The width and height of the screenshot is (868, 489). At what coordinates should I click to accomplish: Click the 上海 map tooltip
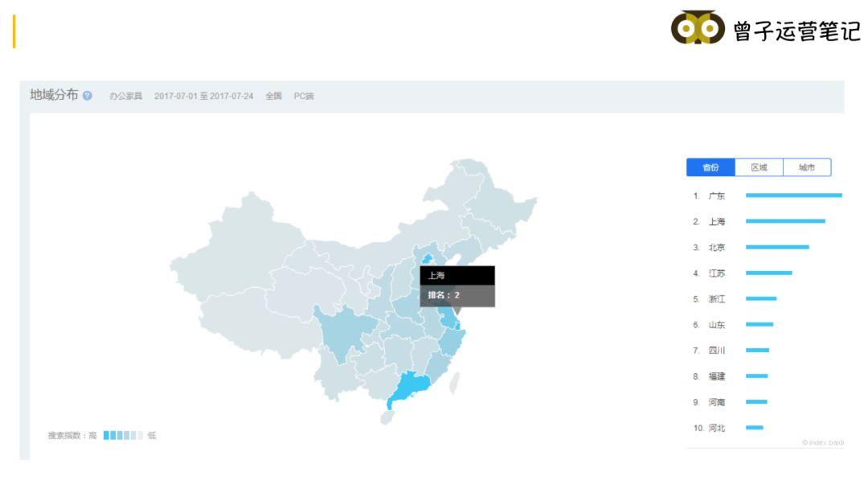click(x=457, y=286)
